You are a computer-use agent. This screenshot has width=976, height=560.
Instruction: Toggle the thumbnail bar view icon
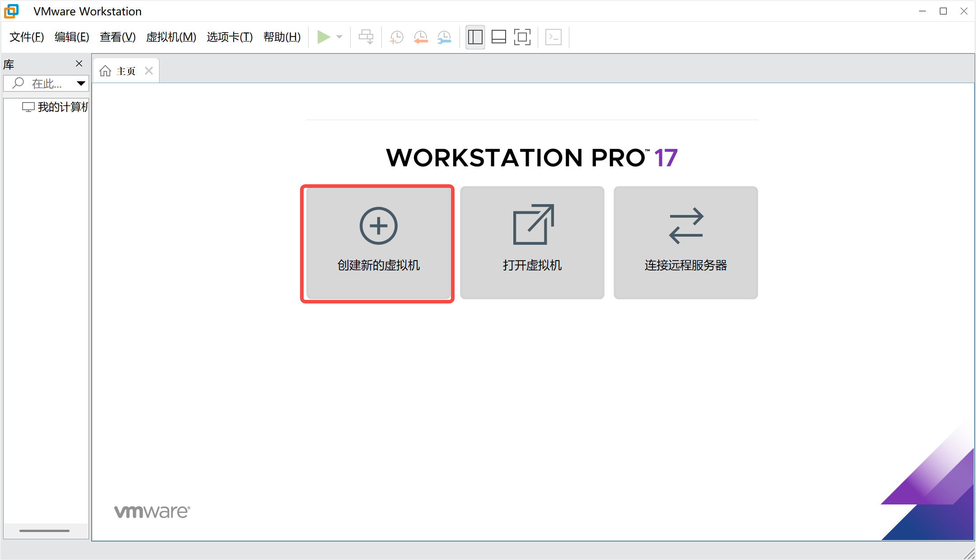499,37
